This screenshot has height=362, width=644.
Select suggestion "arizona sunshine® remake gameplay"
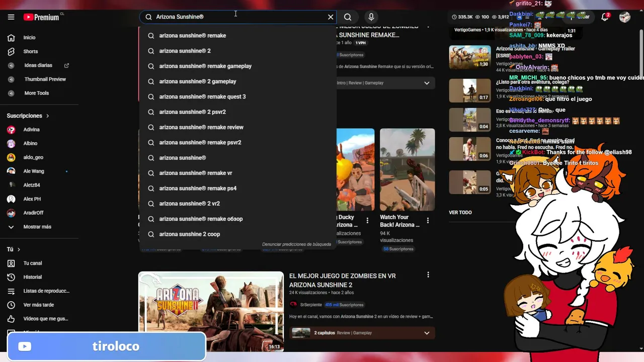tap(237, 66)
